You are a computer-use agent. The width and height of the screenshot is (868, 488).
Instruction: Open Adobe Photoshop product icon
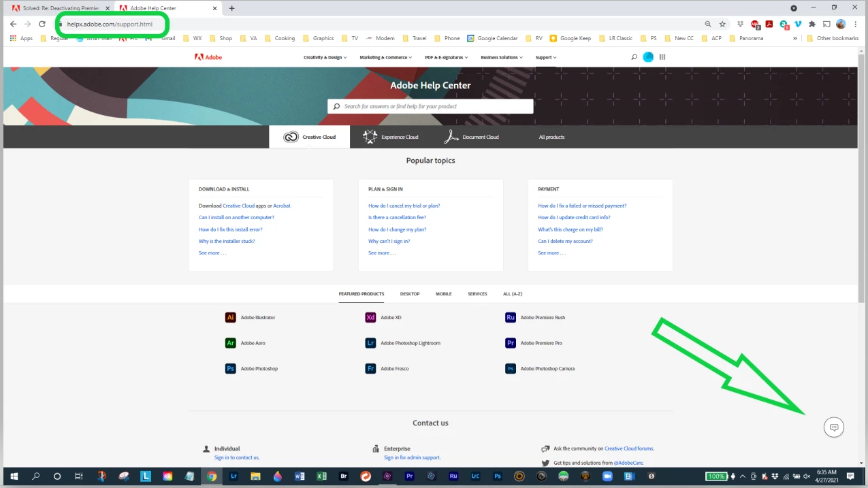pos(230,369)
